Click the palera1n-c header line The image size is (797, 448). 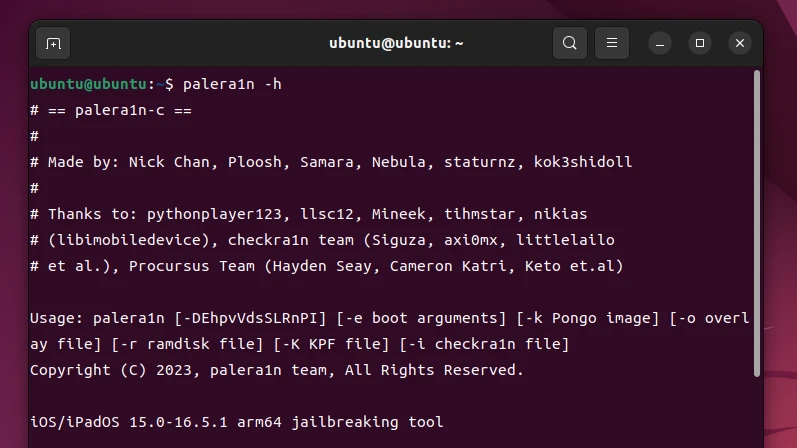[x=118, y=110]
